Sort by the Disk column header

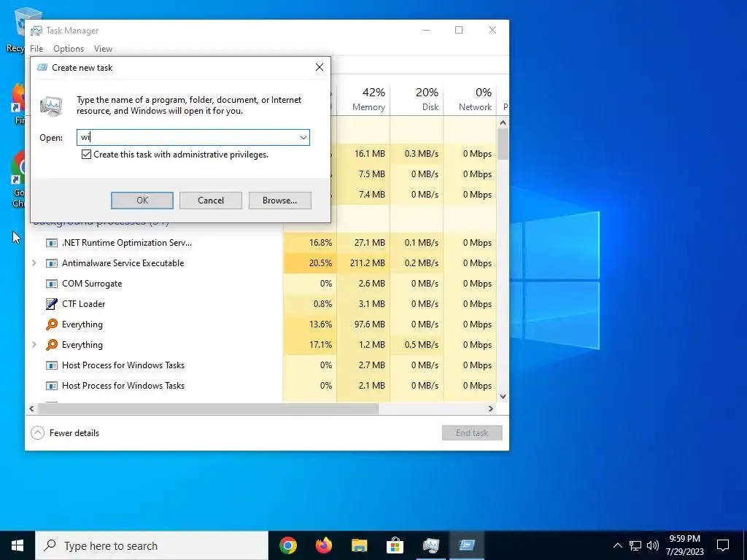click(417, 99)
